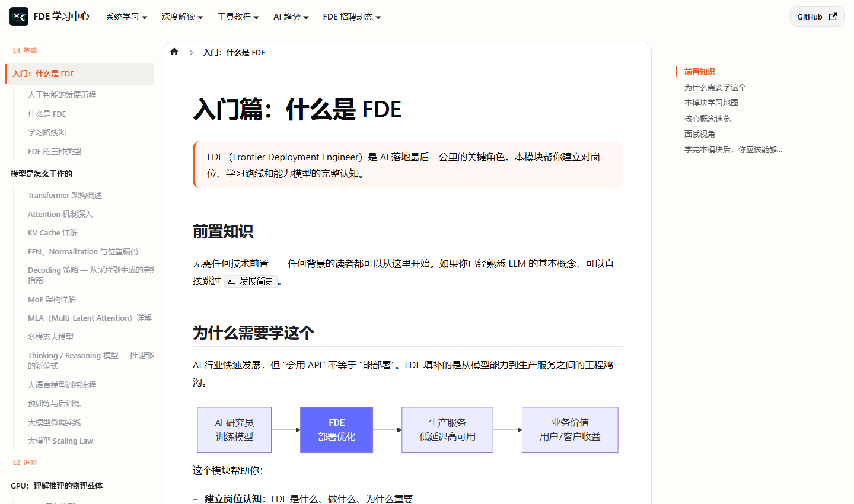Viewport: 854px width, 504px height.
Task: Go to sidebar page 什么是 FDE
Action: pos(47,114)
